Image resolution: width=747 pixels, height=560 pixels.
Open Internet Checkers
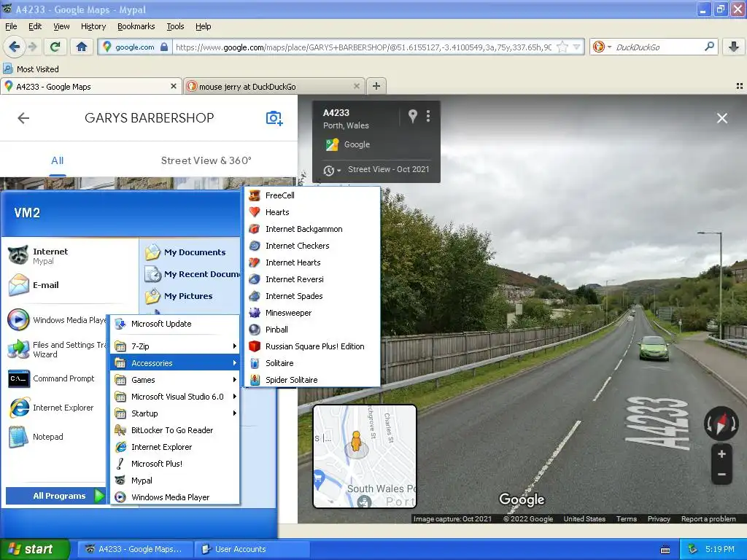point(312,246)
